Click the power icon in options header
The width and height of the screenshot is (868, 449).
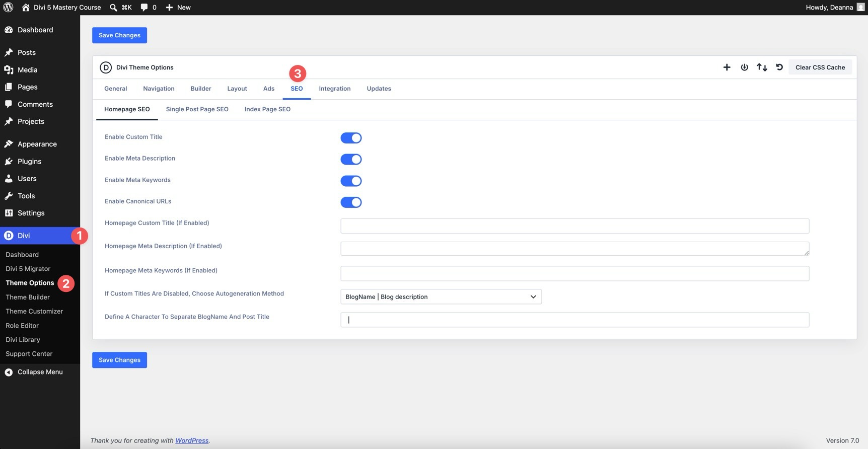click(x=744, y=67)
